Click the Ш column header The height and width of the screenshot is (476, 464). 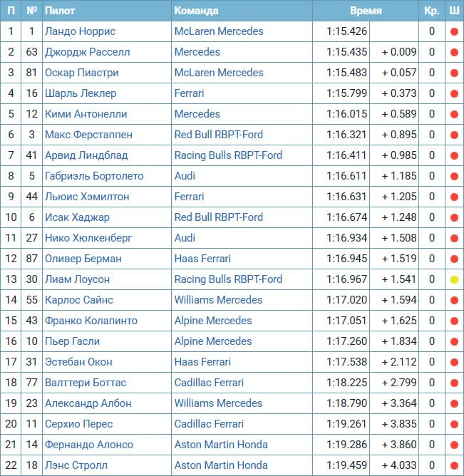tap(454, 11)
